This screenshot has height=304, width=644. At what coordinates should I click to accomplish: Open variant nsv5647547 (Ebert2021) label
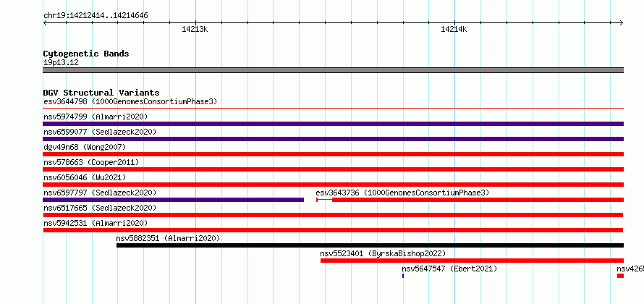click(x=449, y=269)
